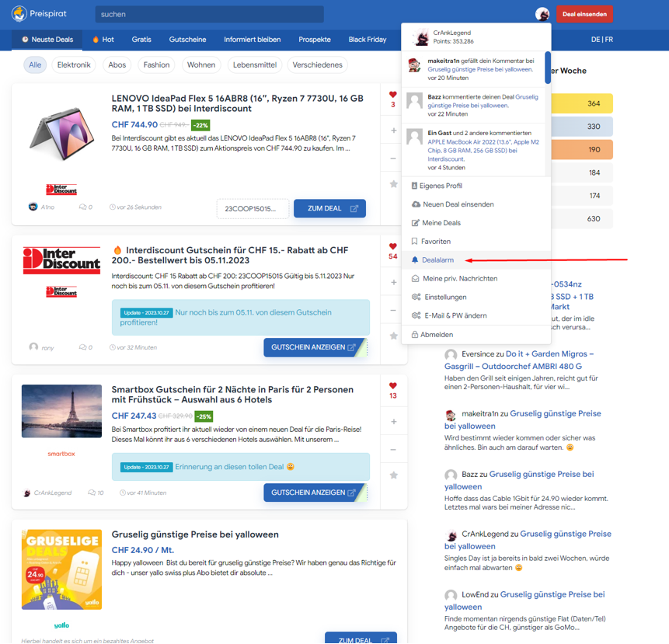Open CrAnkLegend profile name in user menu

452,33
